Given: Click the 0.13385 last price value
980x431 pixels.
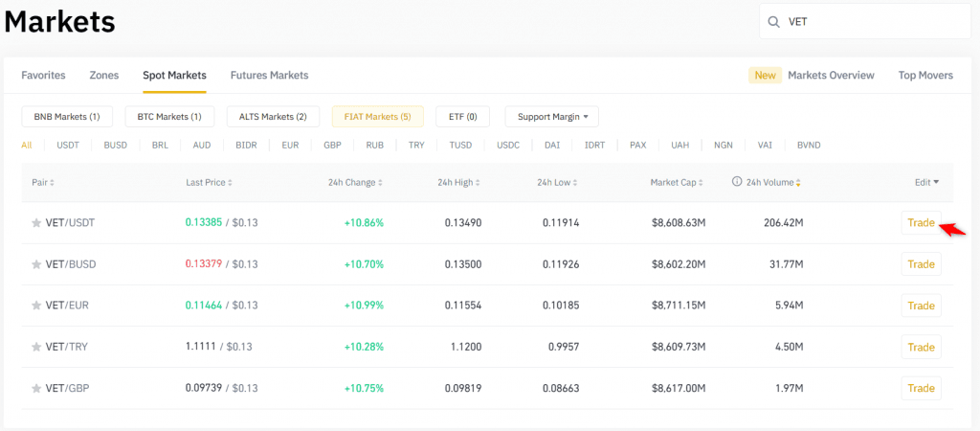Looking at the screenshot, I should (204, 222).
